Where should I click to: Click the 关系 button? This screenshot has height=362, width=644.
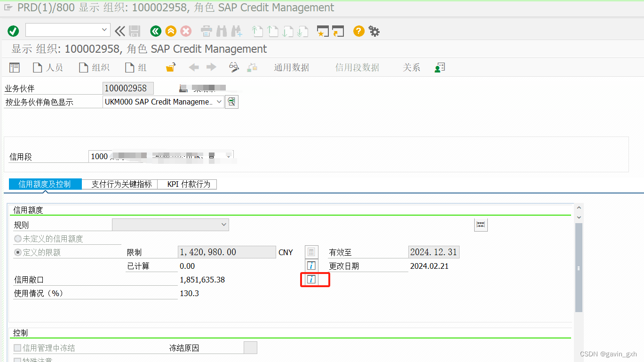point(412,67)
